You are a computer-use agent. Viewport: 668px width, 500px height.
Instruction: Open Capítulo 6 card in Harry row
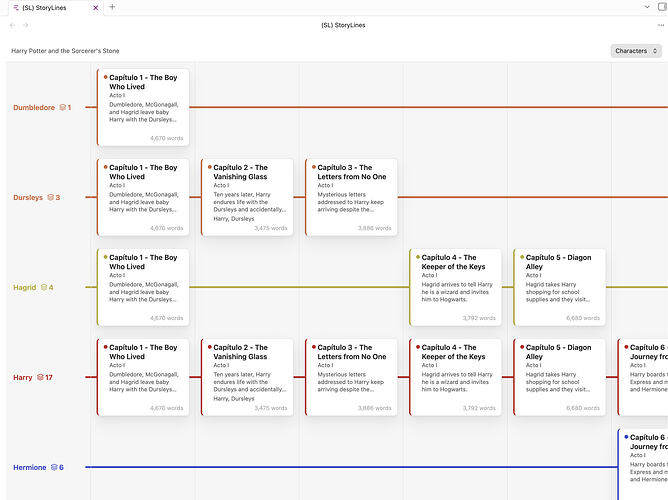tap(643, 377)
